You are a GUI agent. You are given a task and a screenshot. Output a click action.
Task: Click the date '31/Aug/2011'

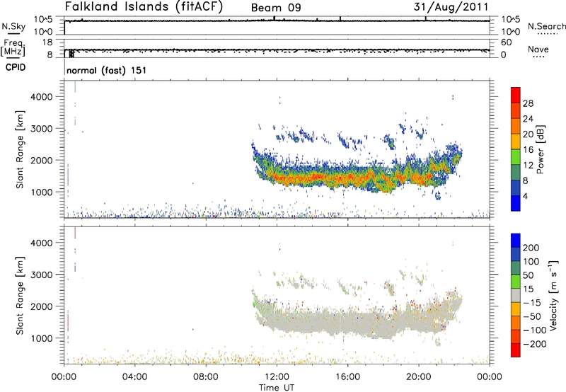(x=451, y=7)
